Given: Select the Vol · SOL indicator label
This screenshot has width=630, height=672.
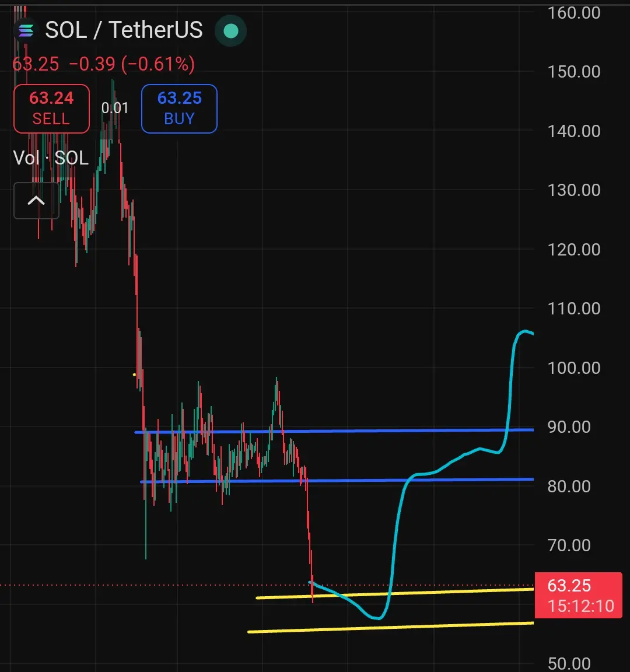Looking at the screenshot, I should 51,157.
